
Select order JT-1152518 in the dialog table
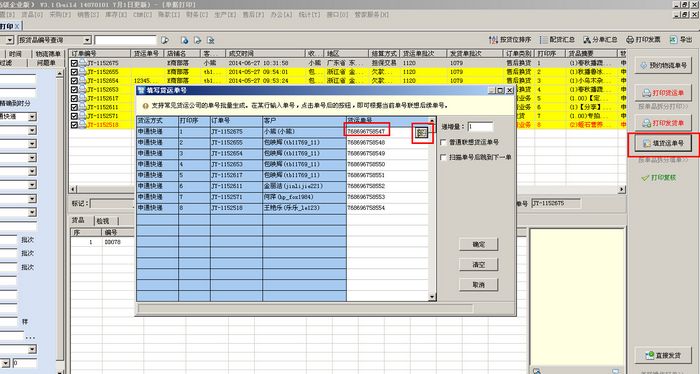click(236, 208)
